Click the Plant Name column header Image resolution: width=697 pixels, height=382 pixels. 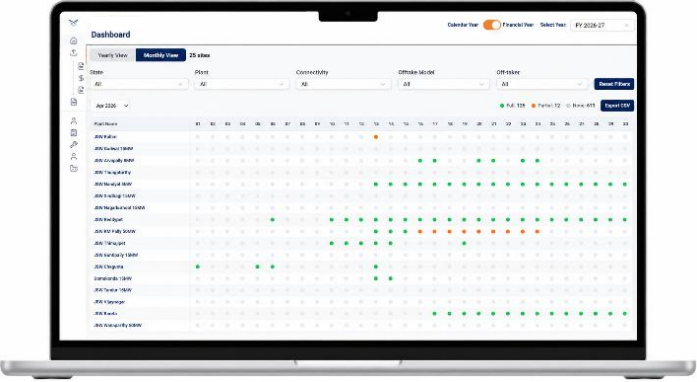coord(105,124)
